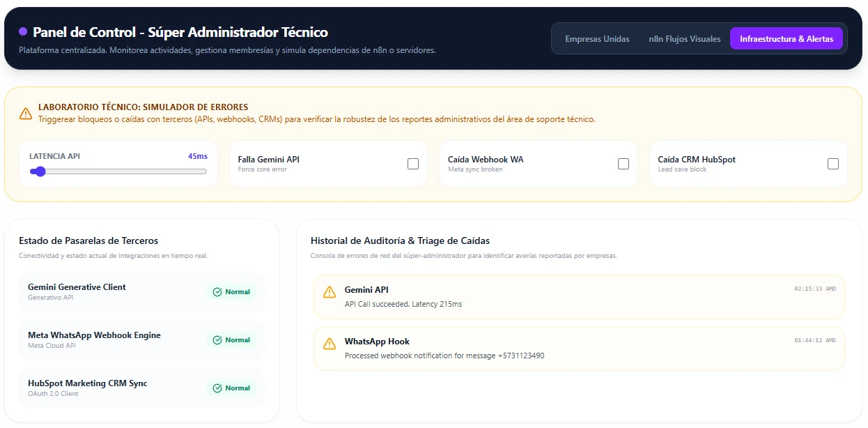Click 'API Call succeeded. Latency 215ms' message

[x=403, y=304]
